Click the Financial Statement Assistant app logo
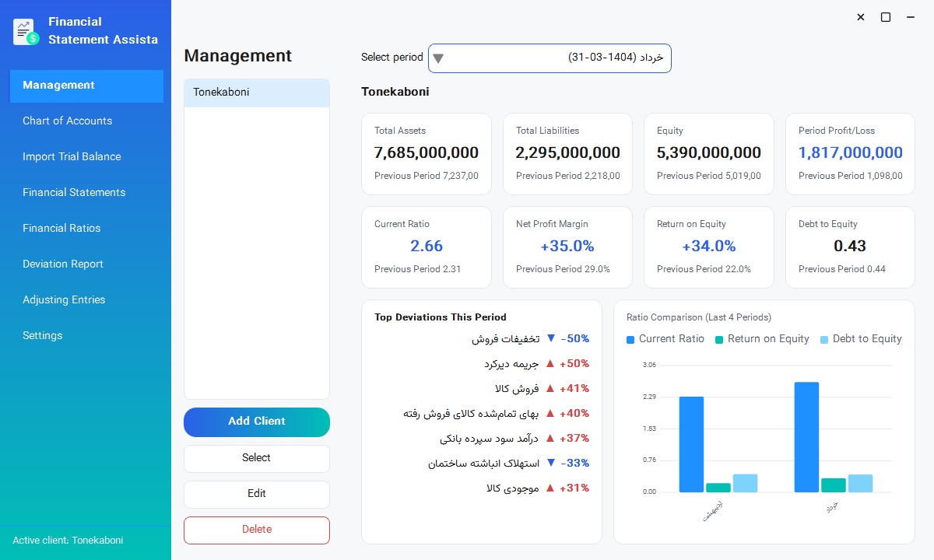Image resolution: width=934 pixels, height=560 pixels. (x=26, y=31)
